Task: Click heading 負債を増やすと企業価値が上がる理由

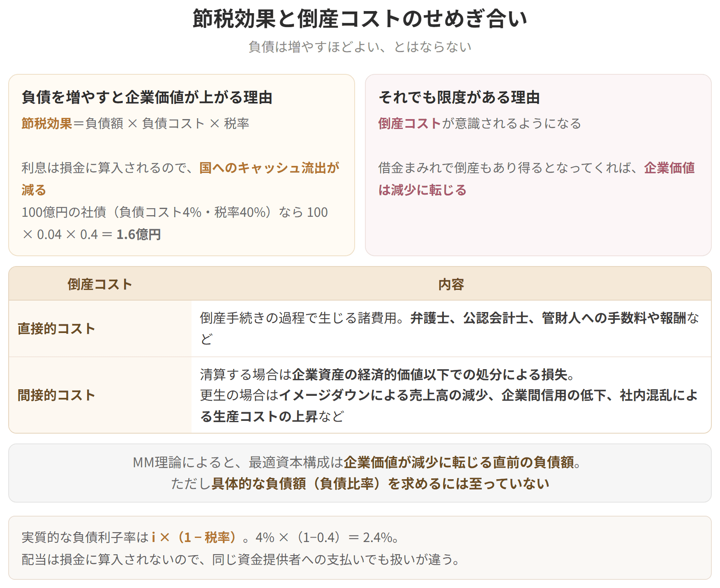Action: (x=147, y=97)
